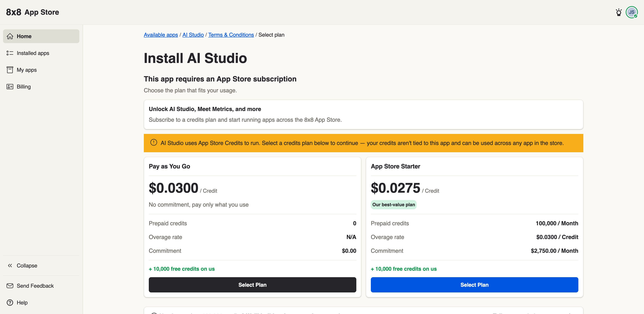
Task: Click 'Commitment' label in App Store Starter
Action: pyautogui.click(x=387, y=251)
